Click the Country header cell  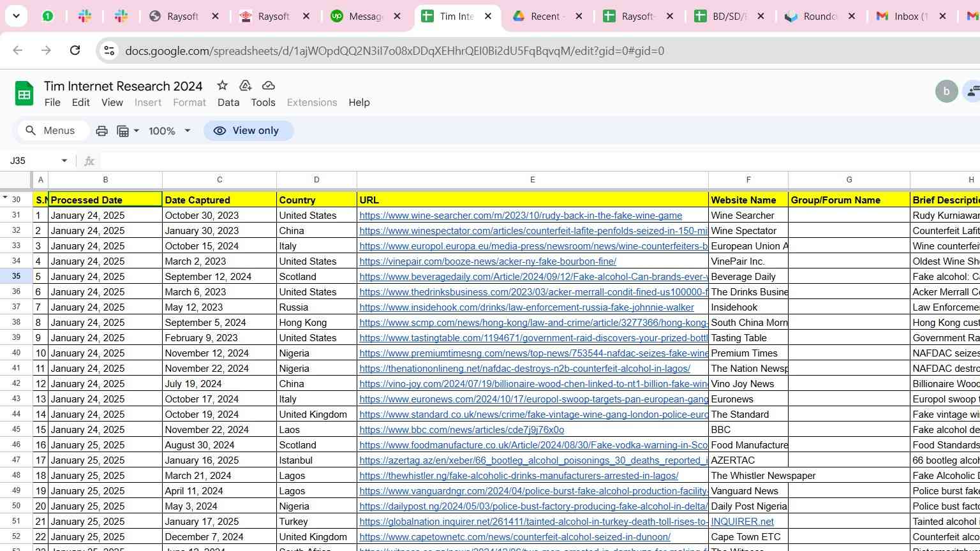[x=316, y=200]
